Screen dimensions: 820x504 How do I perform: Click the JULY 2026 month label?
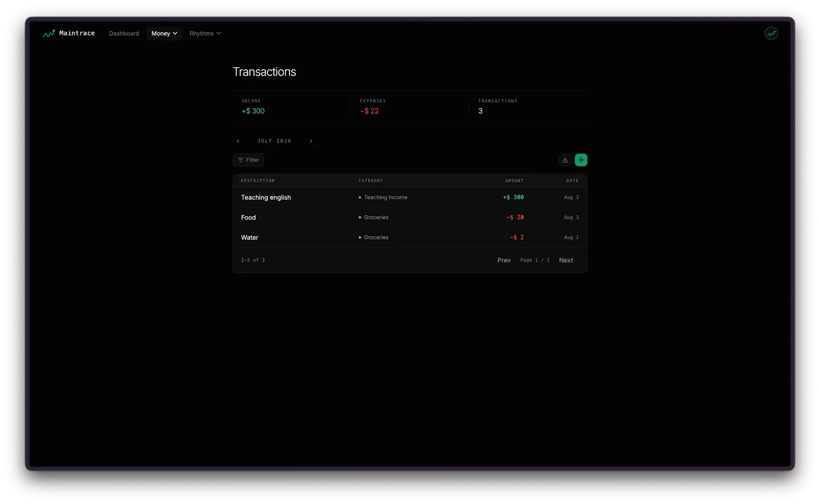coord(274,141)
